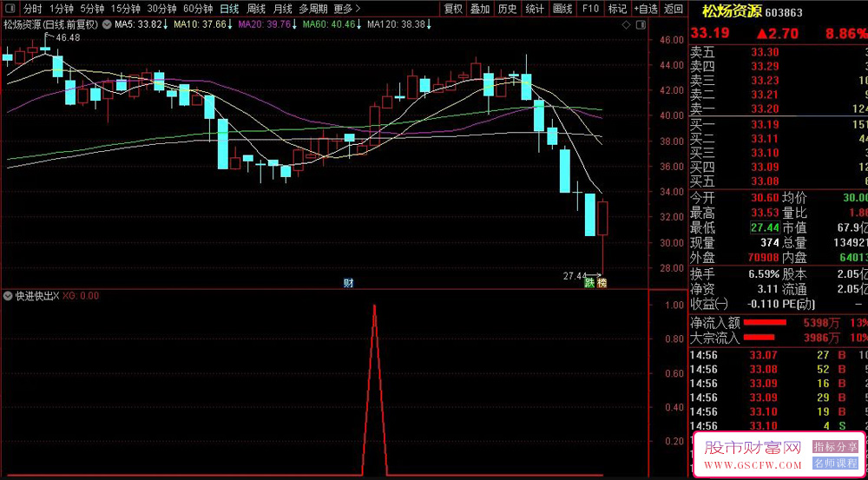
Task: Click the 返回 back button
Action: tap(674, 9)
